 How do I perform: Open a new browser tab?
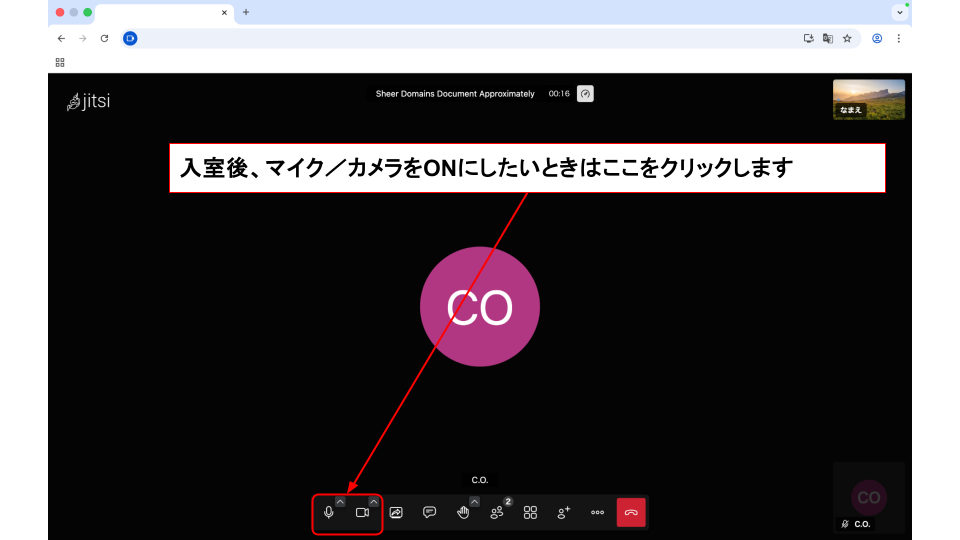tap(246, 12)
